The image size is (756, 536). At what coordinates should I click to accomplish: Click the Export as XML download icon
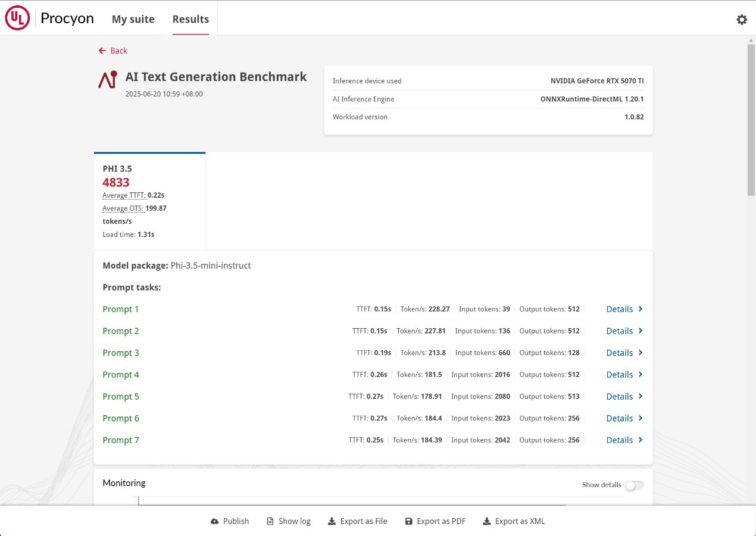486,521
